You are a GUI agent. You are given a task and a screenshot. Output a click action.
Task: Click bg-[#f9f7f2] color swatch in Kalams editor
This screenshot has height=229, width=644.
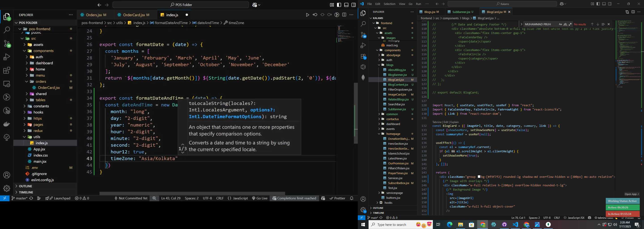click(479, 177)
